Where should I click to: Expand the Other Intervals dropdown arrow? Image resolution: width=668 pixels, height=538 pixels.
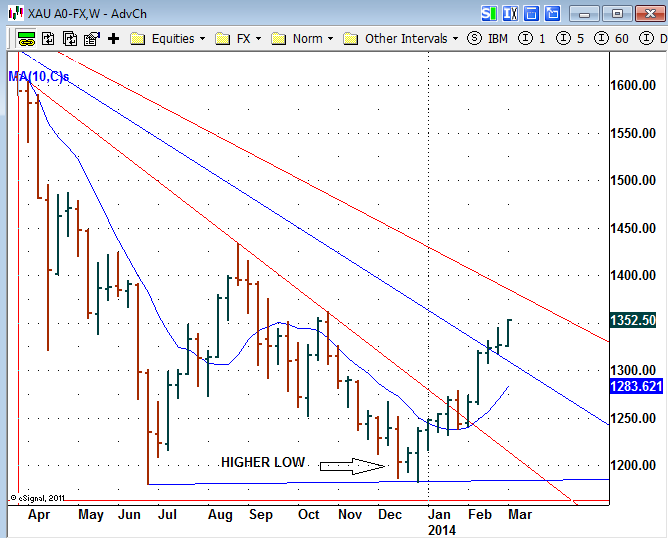[455, 39]
